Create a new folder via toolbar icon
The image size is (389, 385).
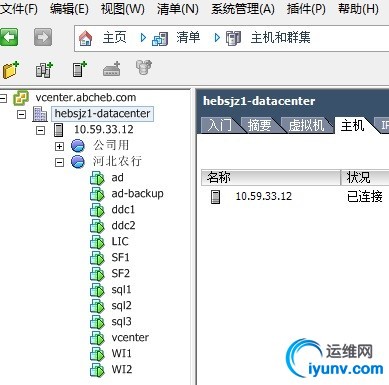[11, 69]
